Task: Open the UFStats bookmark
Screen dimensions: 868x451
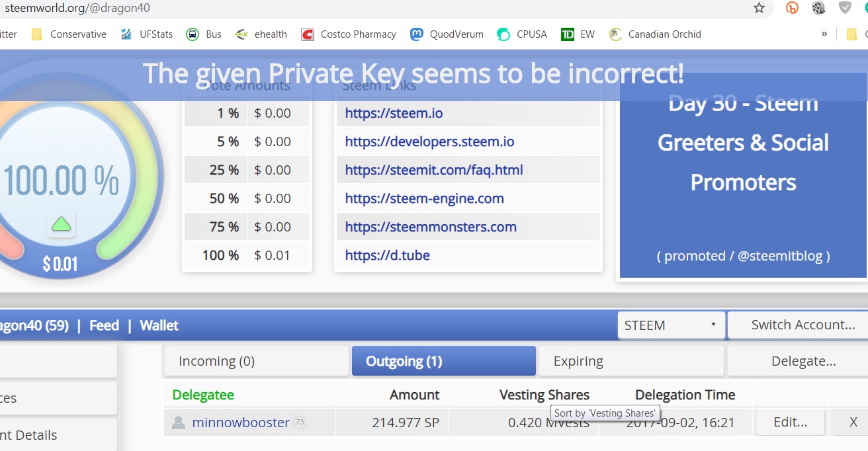Action: tap(146, 34)
